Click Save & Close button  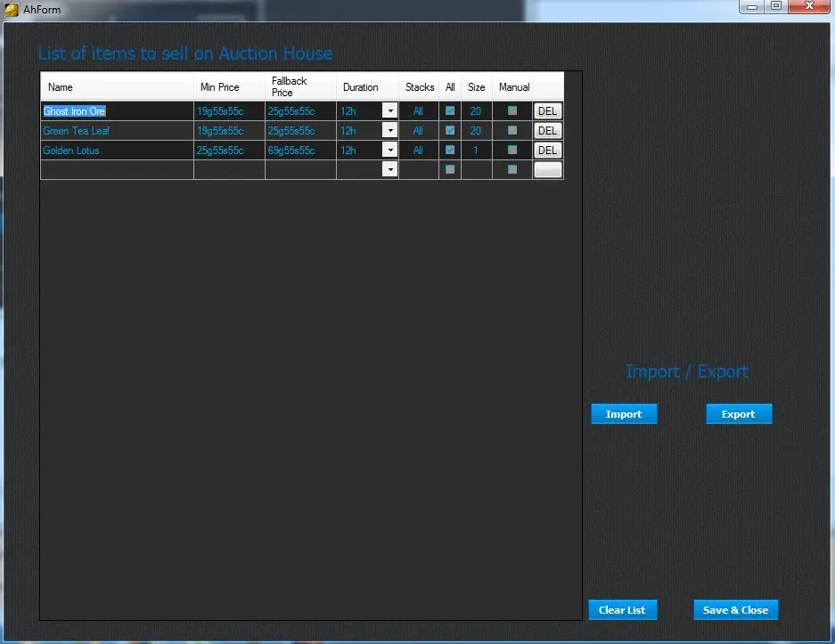[x=735, y=610]
